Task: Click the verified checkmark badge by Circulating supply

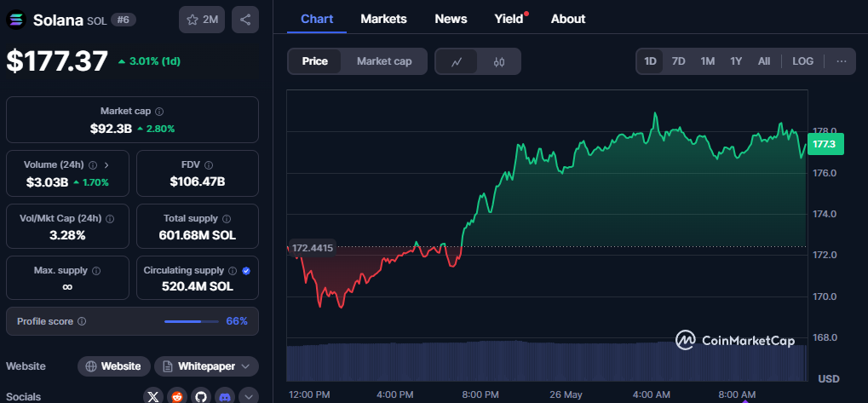Action: click(x=246, y=271)
